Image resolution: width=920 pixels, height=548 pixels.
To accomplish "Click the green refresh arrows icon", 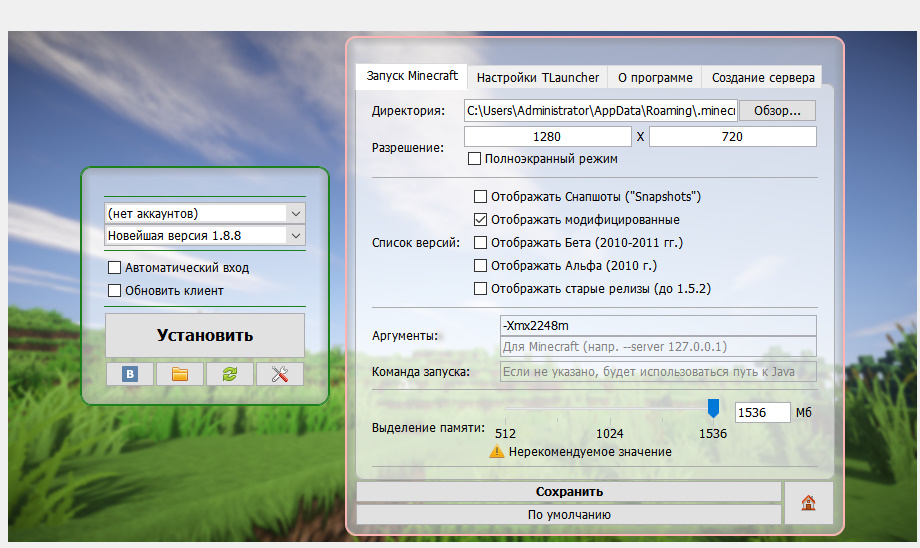I will (229, 374).
